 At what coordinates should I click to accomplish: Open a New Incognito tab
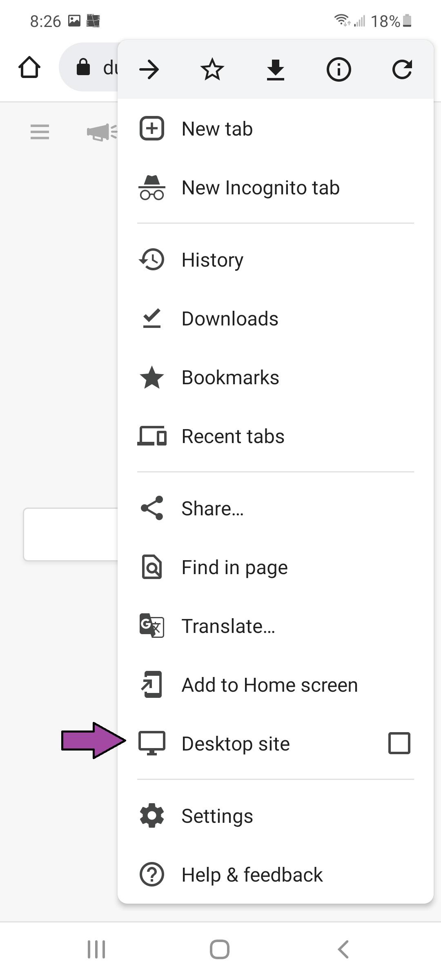(260, 187)
